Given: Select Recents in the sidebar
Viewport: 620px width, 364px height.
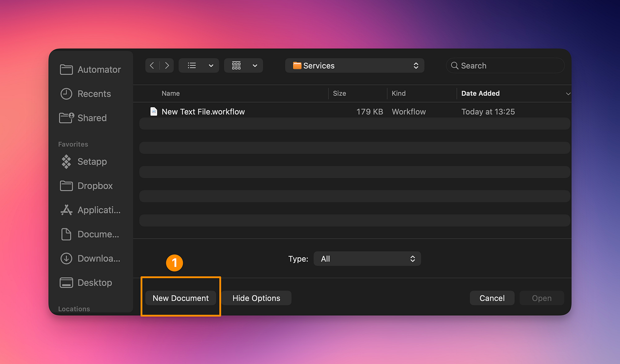Looking at the screenshot, I should click(x=95, y=93).
